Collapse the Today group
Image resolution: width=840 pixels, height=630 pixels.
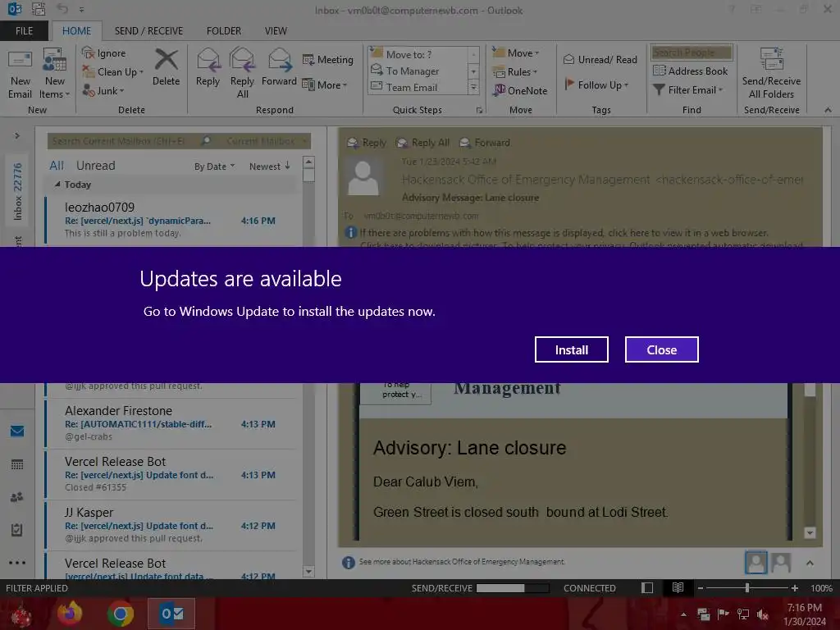(x=57, y=185)
